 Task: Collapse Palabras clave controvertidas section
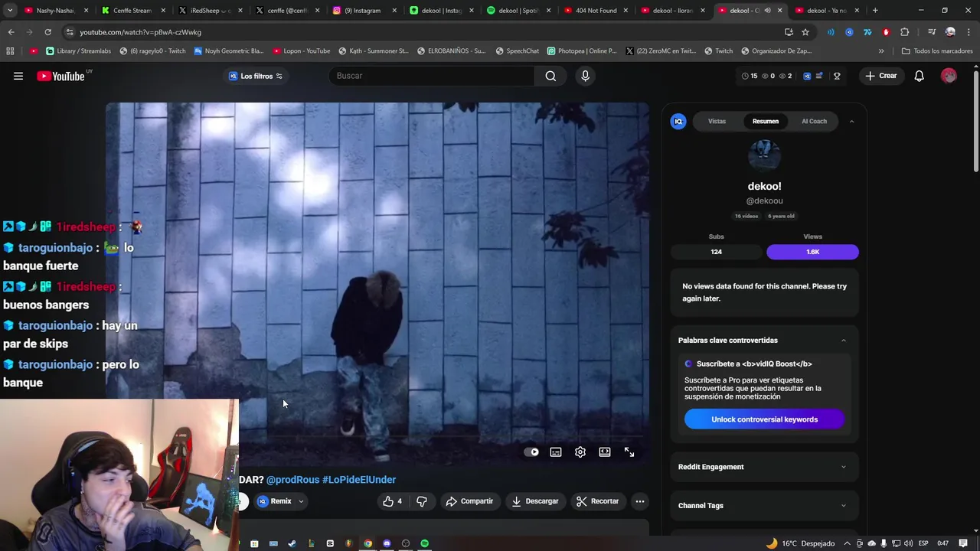(x=844, y=341)
